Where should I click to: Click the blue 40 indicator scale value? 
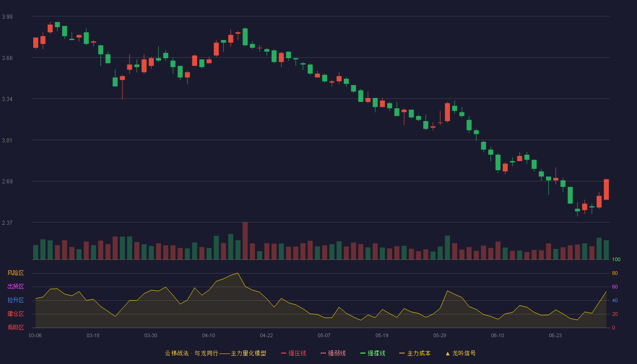click(x=615, y=300)
